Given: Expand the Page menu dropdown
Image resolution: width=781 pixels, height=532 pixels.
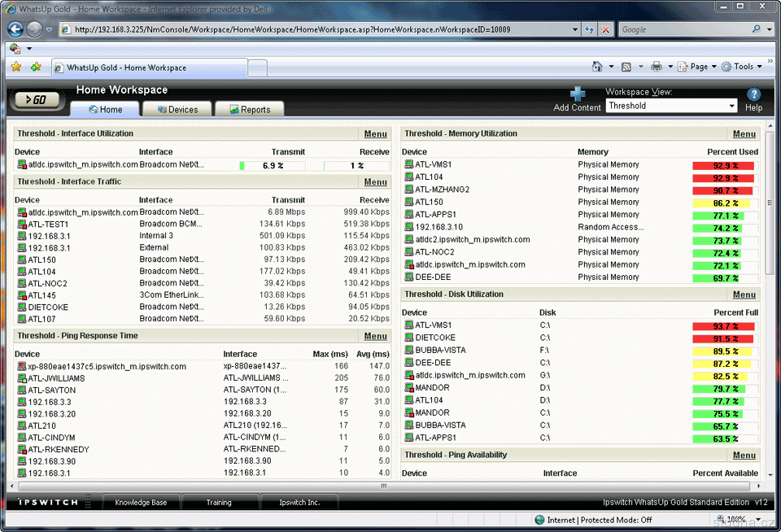Looking at the screenshot, I should [698, 67].
